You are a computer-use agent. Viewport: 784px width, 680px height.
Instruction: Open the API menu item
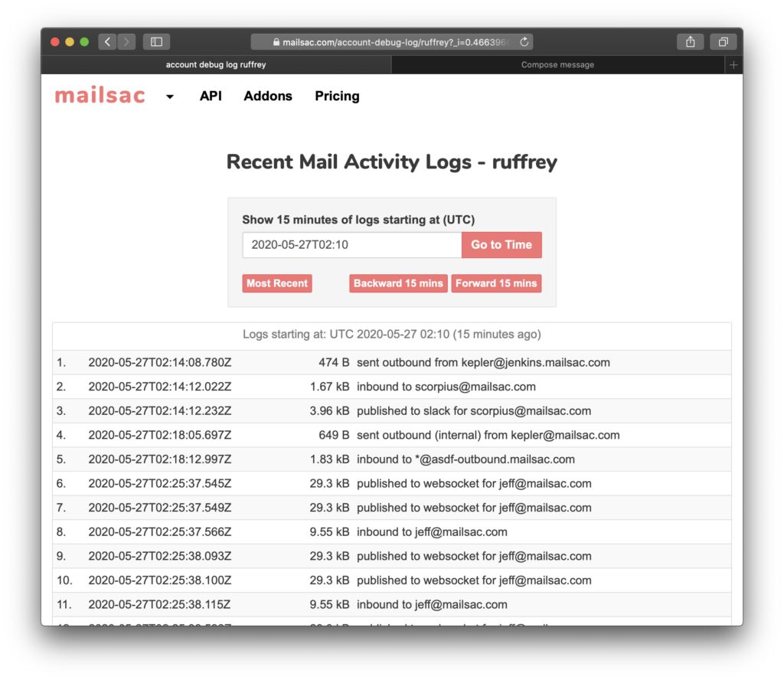tap(211, 96)
